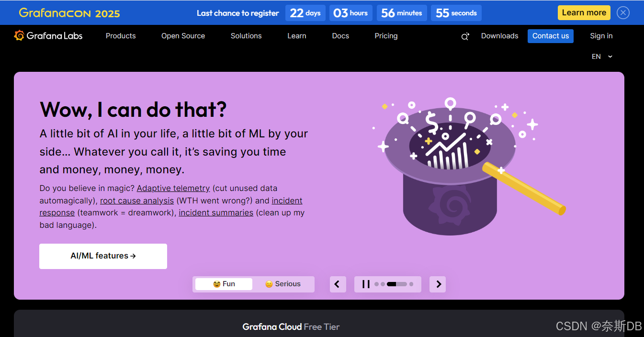Click the 03 hours countdown box
The height and width of the screenshot is (337, 644).
point(351,13)
